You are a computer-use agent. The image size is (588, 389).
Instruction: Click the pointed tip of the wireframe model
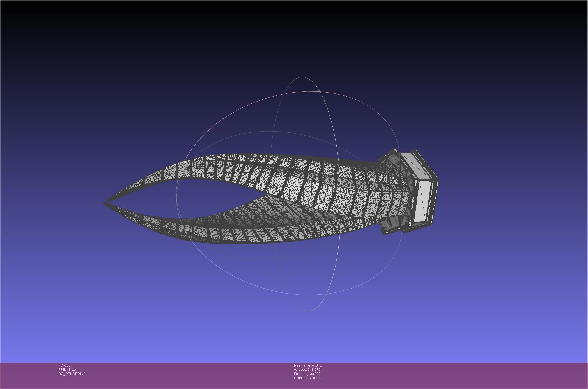107,202
